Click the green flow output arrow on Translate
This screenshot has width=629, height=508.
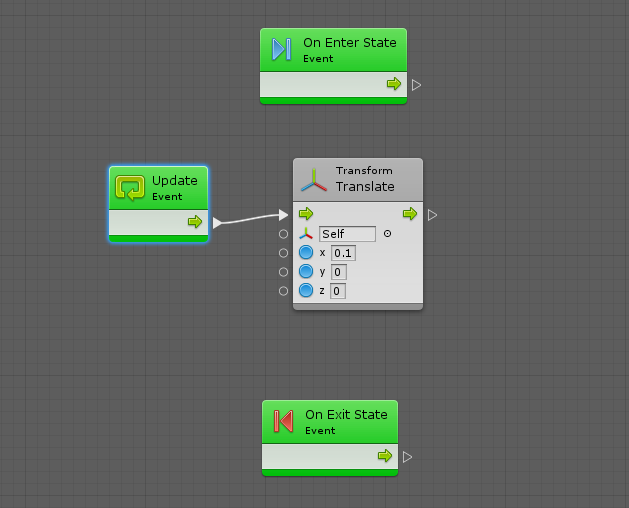410,214
